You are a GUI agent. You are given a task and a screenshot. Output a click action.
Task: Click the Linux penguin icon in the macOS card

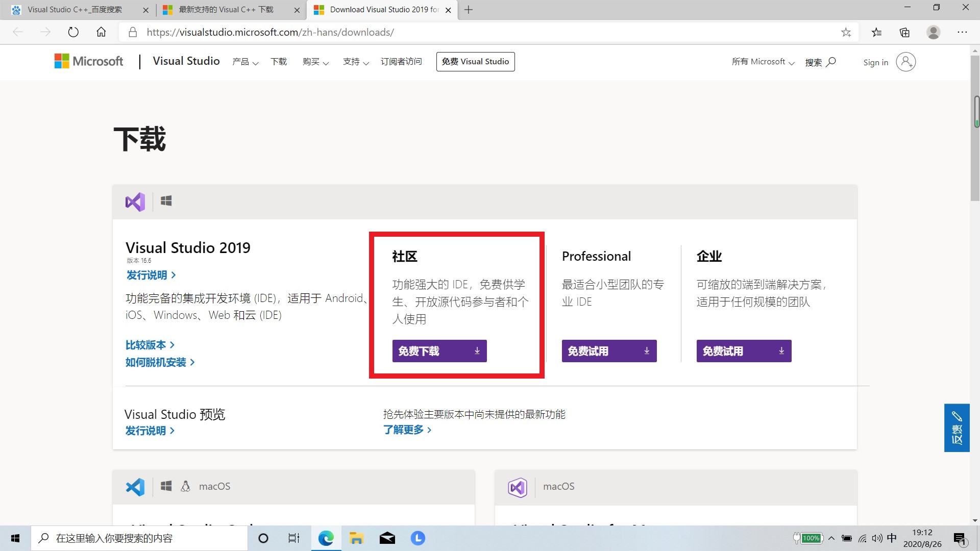pos(185,486)
